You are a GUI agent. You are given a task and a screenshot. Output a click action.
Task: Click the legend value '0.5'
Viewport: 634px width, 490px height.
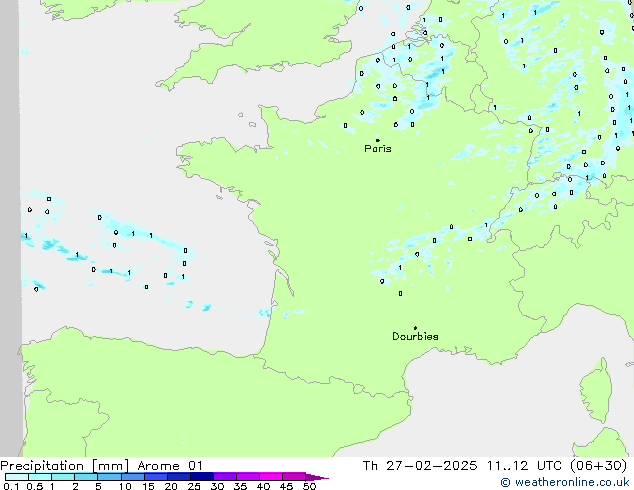coord(35,486)
